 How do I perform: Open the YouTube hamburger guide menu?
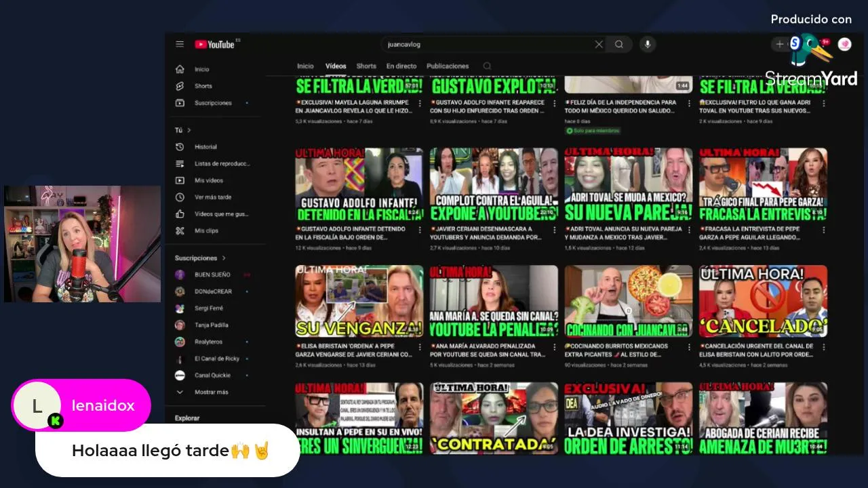coord(180,44)
